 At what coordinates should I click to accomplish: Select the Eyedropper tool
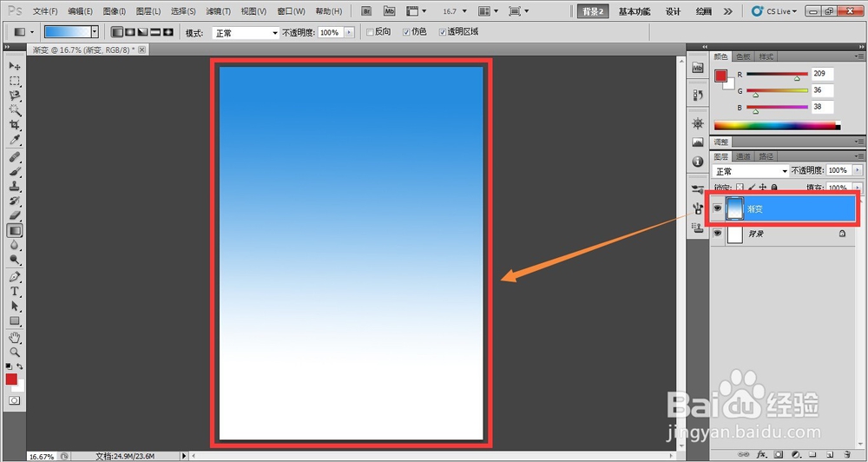click(15, 139)
